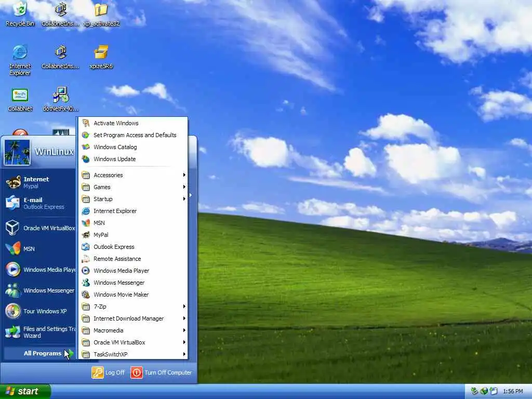Open MSN from the All Programs list

(x=133, y=223)
